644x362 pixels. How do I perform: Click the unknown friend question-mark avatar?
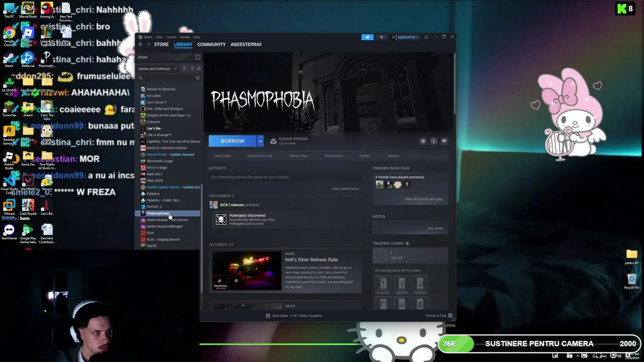click(x=407, y=185)
